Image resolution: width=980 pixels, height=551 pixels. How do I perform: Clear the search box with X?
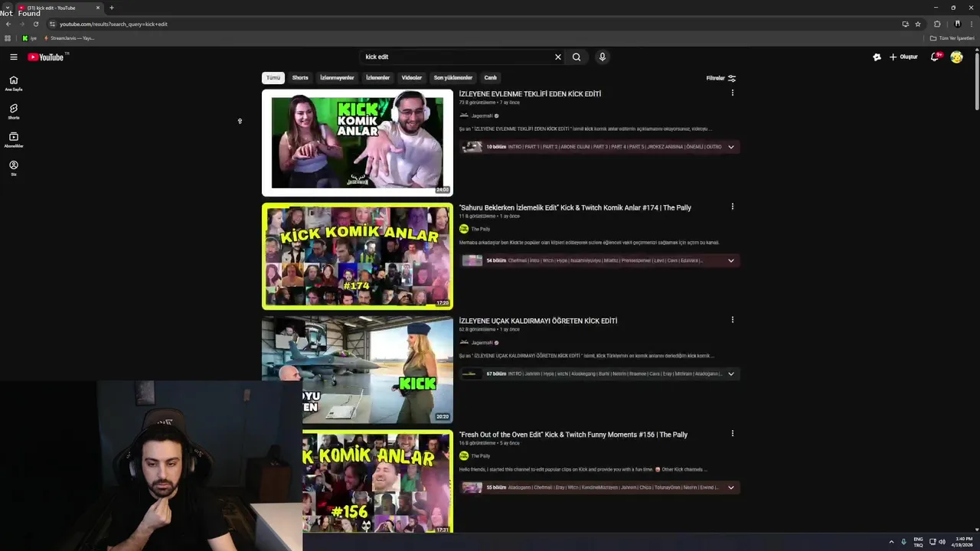tap(557, 57)
